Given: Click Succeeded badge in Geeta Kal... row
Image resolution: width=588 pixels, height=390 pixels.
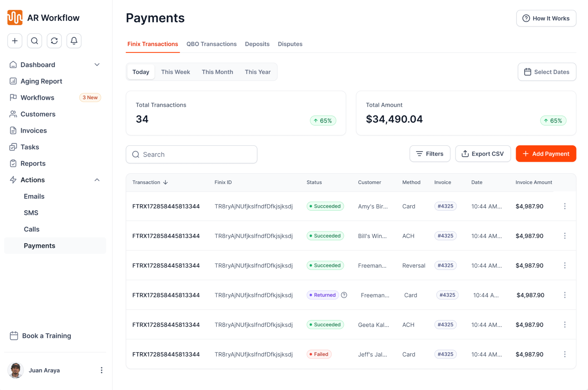Looking at the screenshot, I should click(x=325, y=324).
